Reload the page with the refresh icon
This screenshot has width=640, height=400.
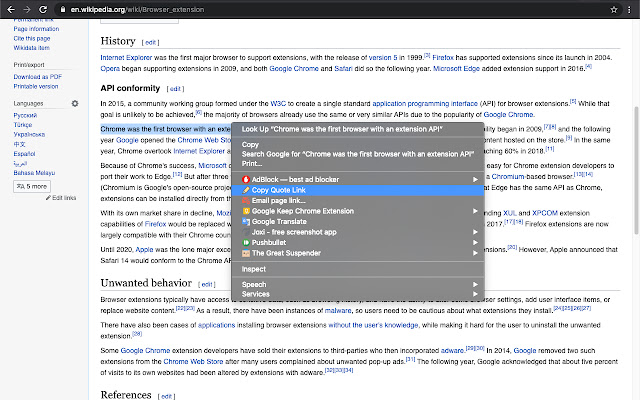click(x=43, y=9)
